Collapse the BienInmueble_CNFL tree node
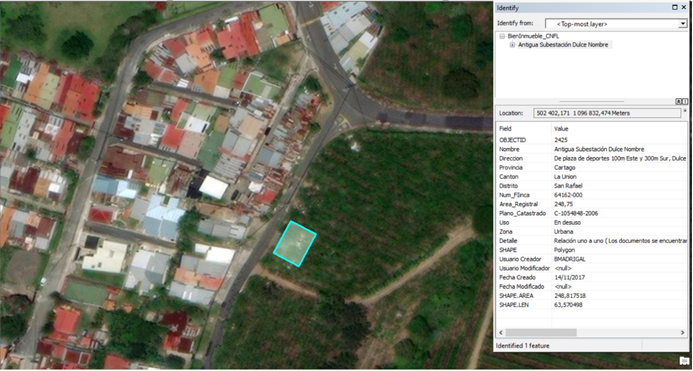This screenshot has height=371, width=693. [x=502, y=36]
